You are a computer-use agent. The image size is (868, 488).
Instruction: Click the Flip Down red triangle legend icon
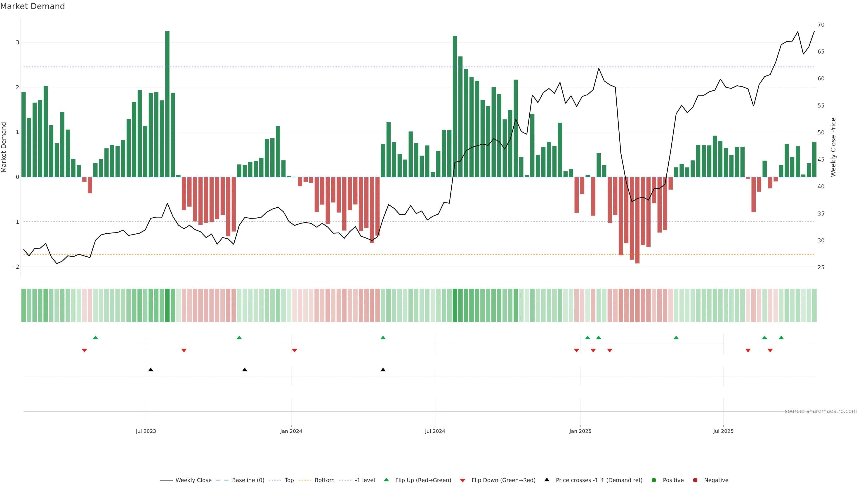click(463, 480)
